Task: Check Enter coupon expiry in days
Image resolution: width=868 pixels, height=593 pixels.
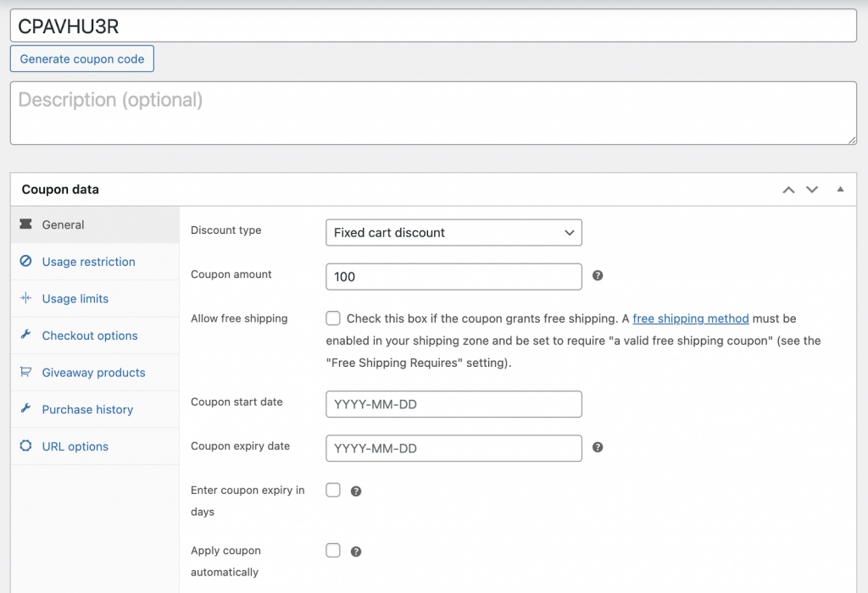Action: point(332,490)
